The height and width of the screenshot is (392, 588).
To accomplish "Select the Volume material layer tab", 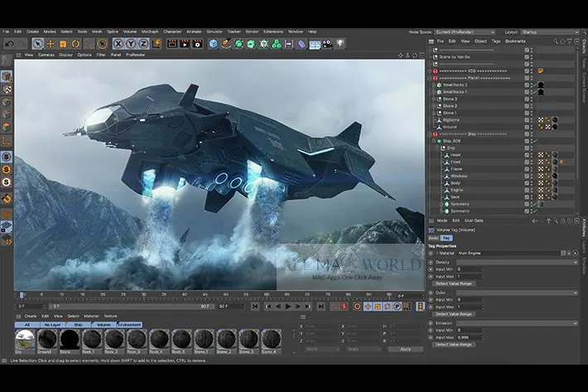I will pos(104,325).
